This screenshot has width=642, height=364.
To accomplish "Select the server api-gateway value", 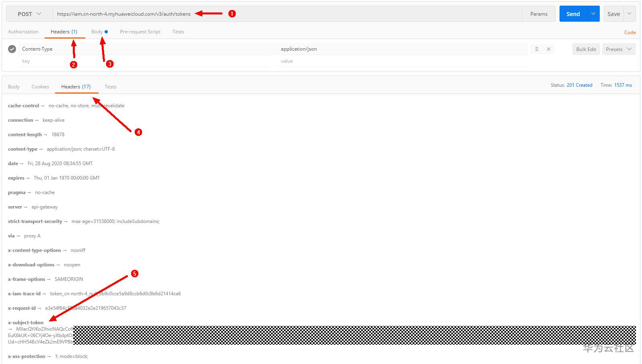I will coord(44,207).
